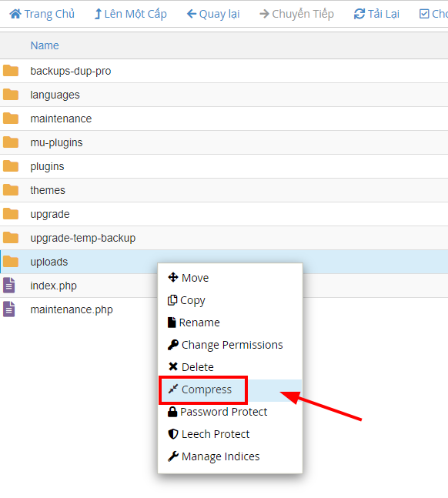Sort files by Name column header

(45, 45)
